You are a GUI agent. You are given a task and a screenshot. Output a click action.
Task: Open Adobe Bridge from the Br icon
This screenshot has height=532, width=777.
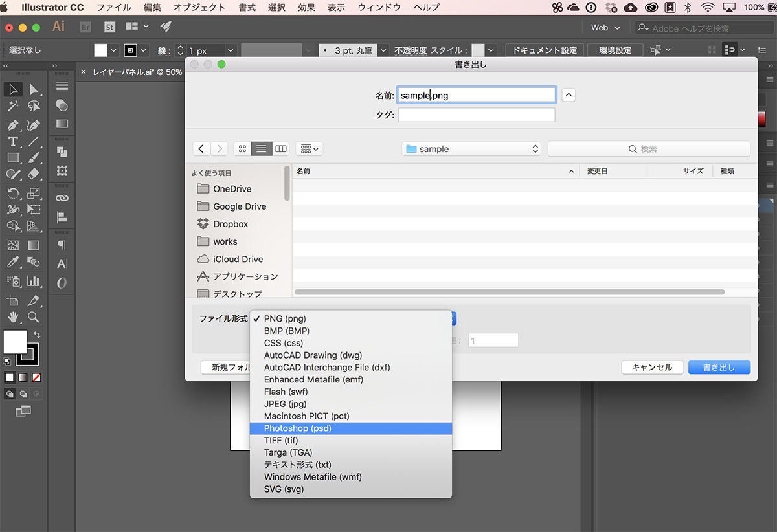click(x=85, y=27)
